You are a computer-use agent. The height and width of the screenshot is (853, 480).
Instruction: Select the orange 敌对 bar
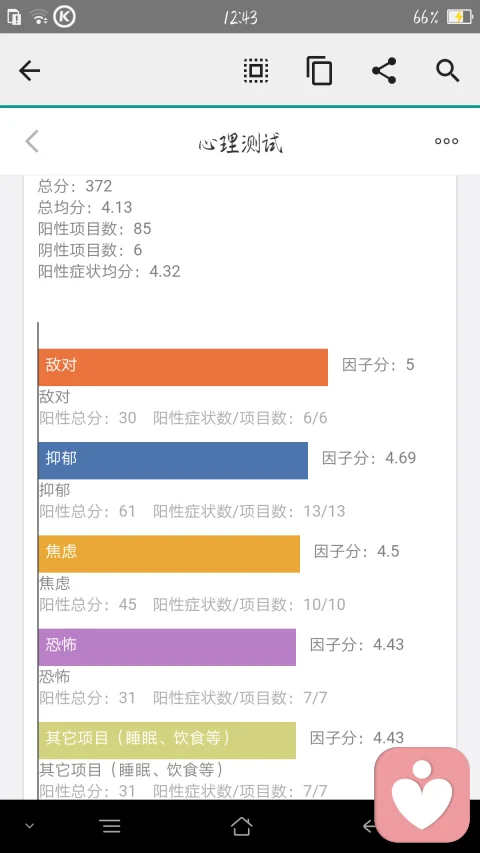coord(183,367)
